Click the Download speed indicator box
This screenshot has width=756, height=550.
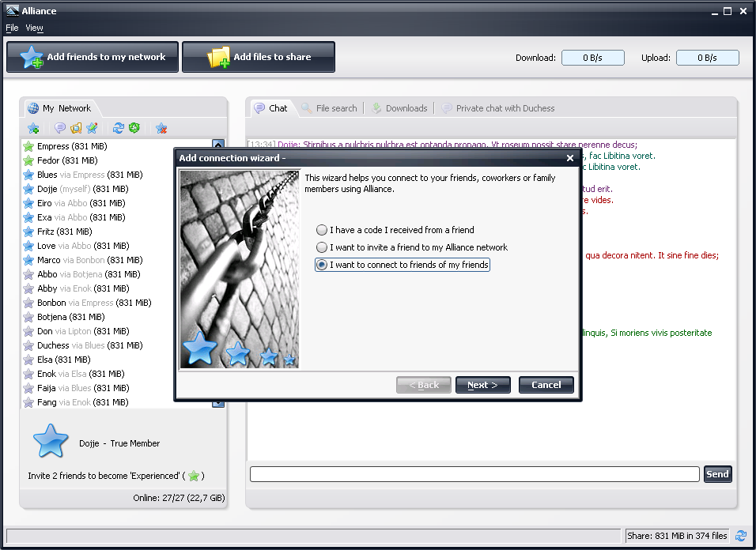[x=592, y=58]
